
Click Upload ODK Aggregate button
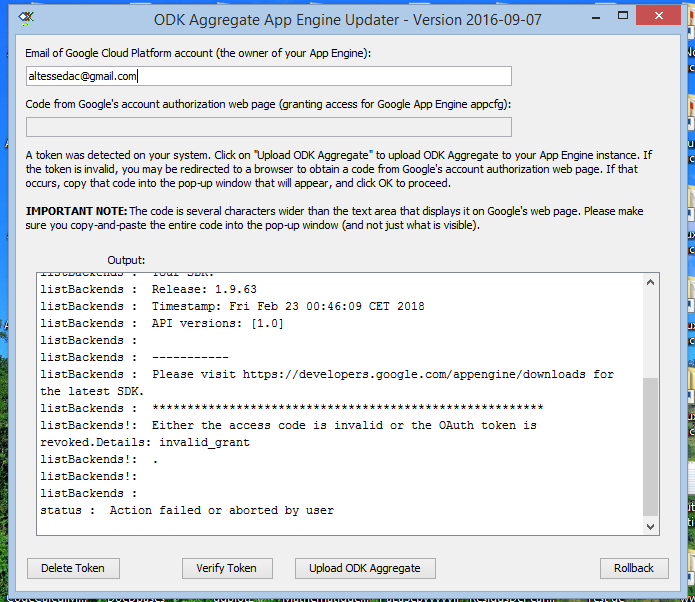coord(365,568)
